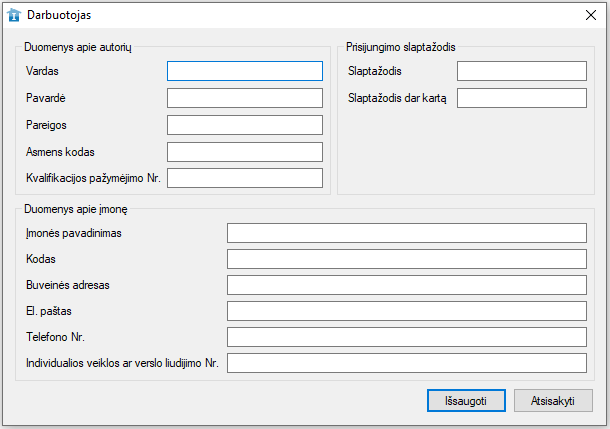Focus the Vardas input field

point(245,71)
